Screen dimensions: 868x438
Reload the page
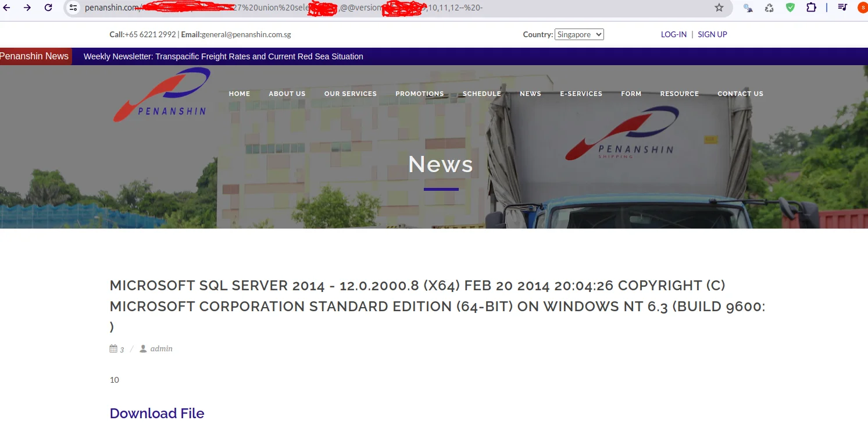(48, 8)
